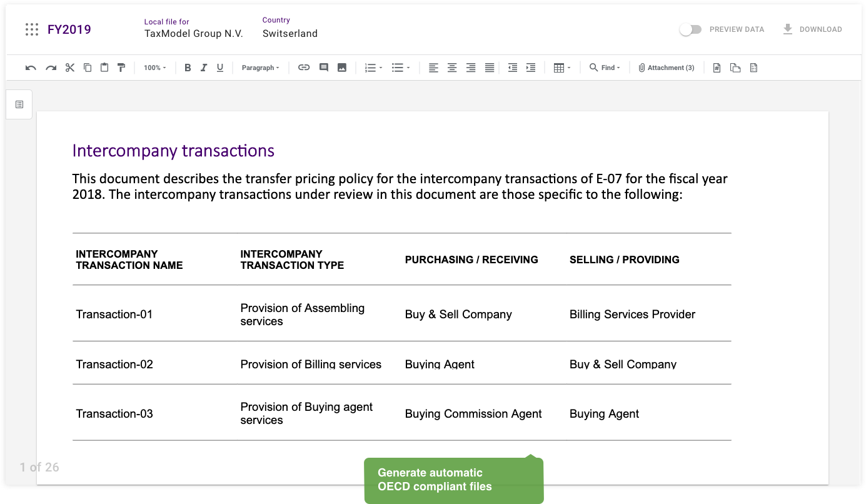Image resolution: width=866 pixels, height=504 pixels.
Task: Align text left
Action: point(433,68)
